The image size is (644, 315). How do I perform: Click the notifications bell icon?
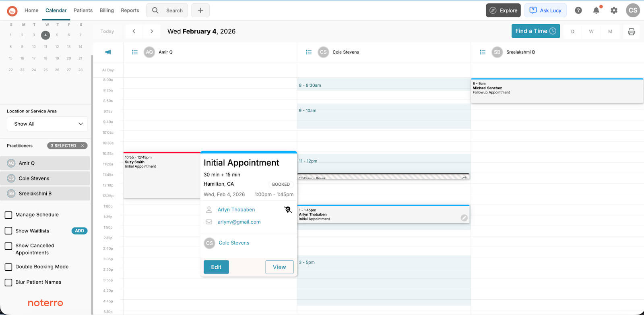[597, 10]
